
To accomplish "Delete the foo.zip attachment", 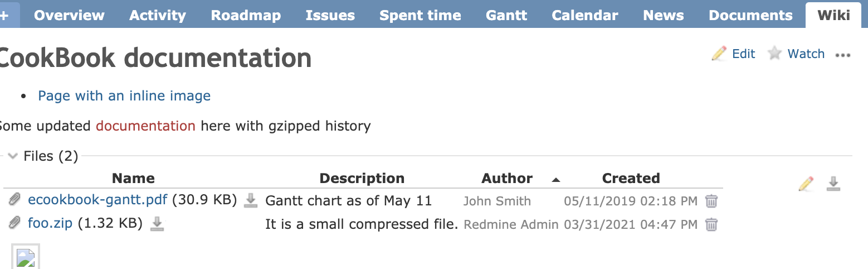I will 711,224.
